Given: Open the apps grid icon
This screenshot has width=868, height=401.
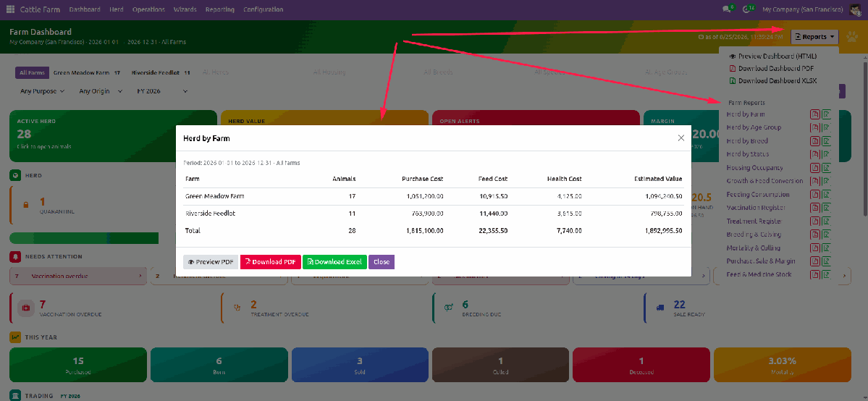Looking at the screenshot, I should click(11, 9).
